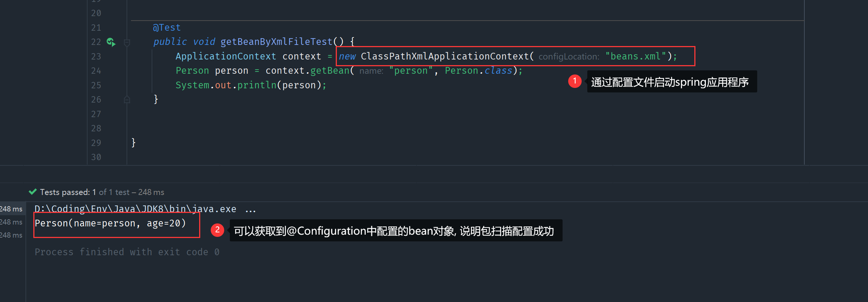Click the getBeanByXmlFileTest method name
Viewport: 868px width, 302px height.
pos(276,42)
